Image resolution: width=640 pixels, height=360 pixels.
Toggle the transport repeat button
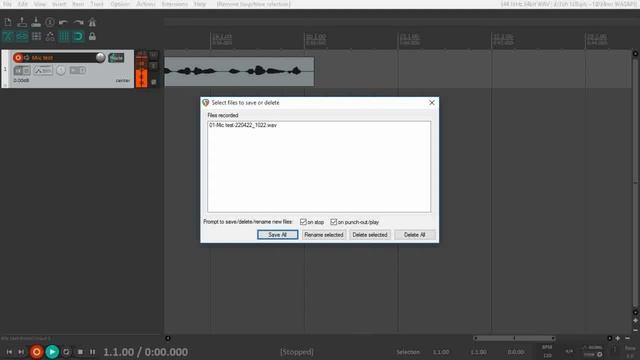[67, 352]
